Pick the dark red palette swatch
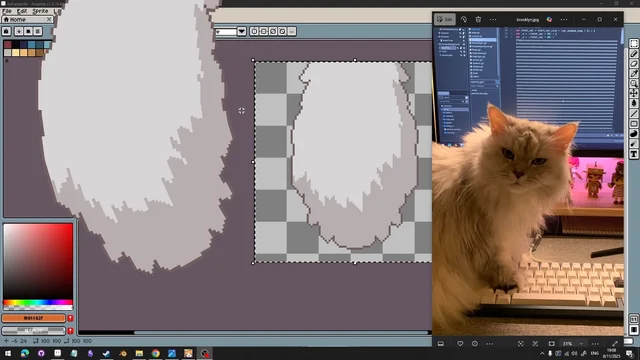 7,44
